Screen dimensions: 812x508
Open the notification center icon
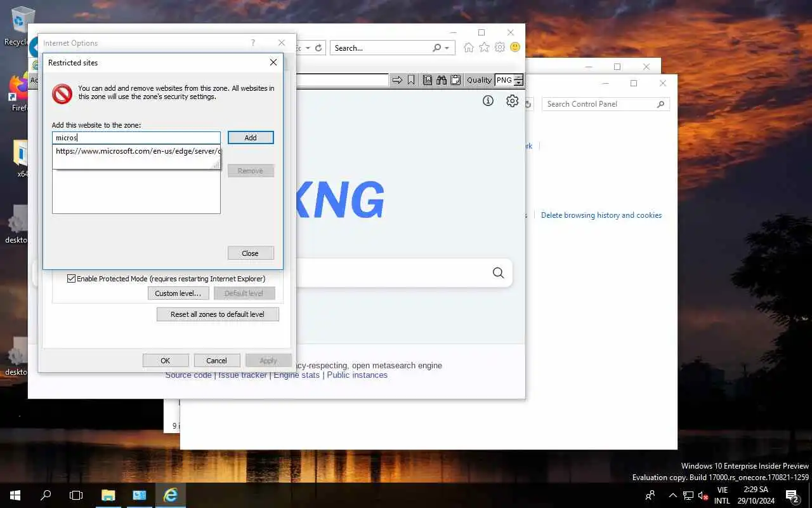[x=792, y=495]
